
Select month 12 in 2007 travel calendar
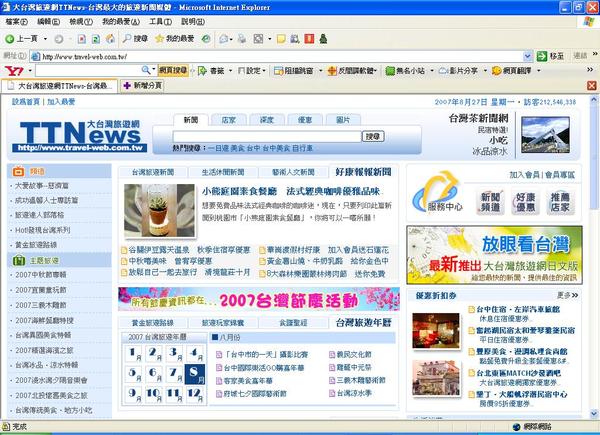(x=195, y=394)
